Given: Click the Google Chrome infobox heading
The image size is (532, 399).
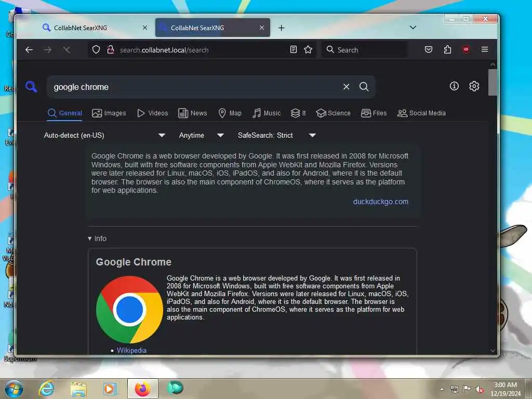Looking at the screenshot, I should (x=134, y=262).
